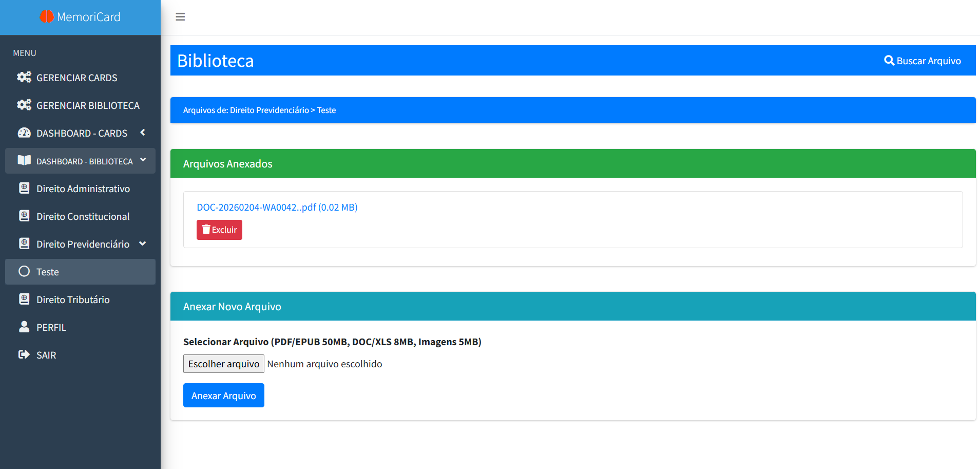Open Direito Tributário in the sidebar
The width and height of the screenshot is (980, 469).
click(x=73, y=299)
